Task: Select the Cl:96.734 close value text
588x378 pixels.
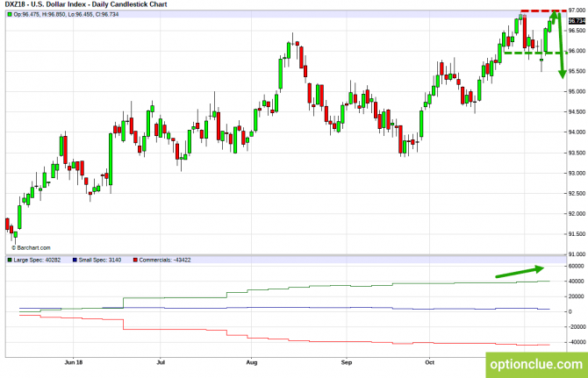Action: point(105,15)
